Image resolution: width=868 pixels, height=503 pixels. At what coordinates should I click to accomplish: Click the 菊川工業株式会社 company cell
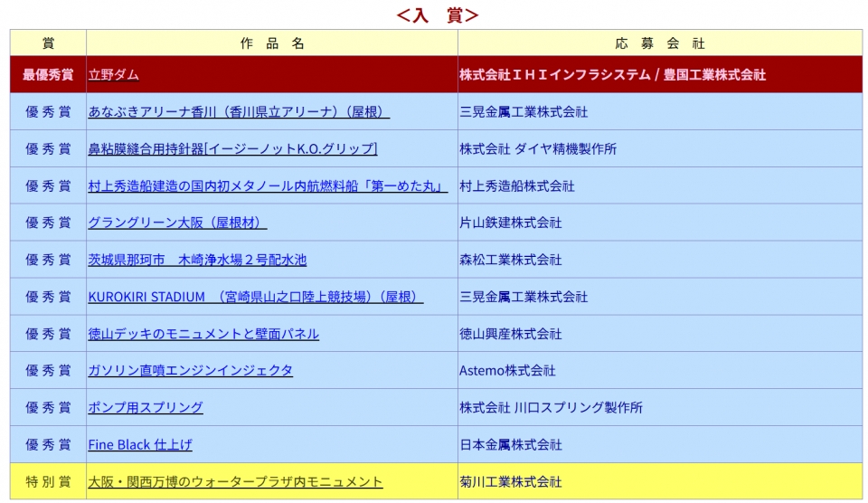510,482
